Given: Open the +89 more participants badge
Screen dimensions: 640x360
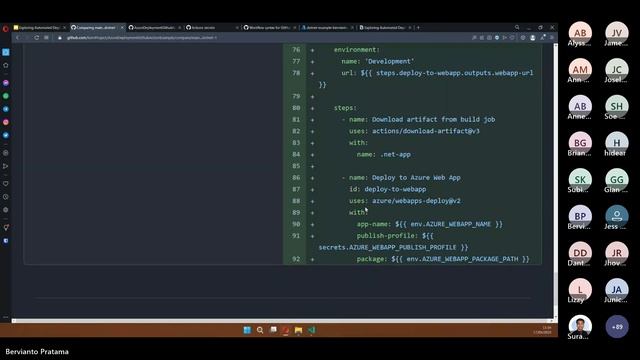Looking at the screenshot, I should click(617, 327).
